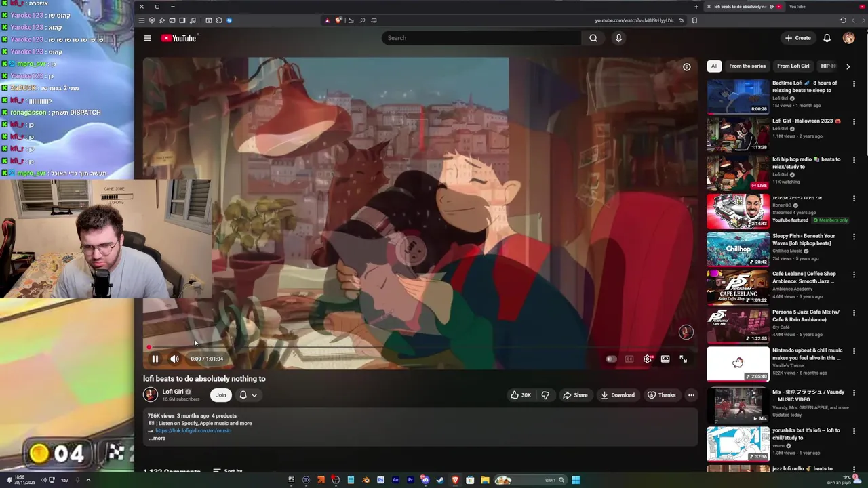Open the video settings gear

pos(647,359)
